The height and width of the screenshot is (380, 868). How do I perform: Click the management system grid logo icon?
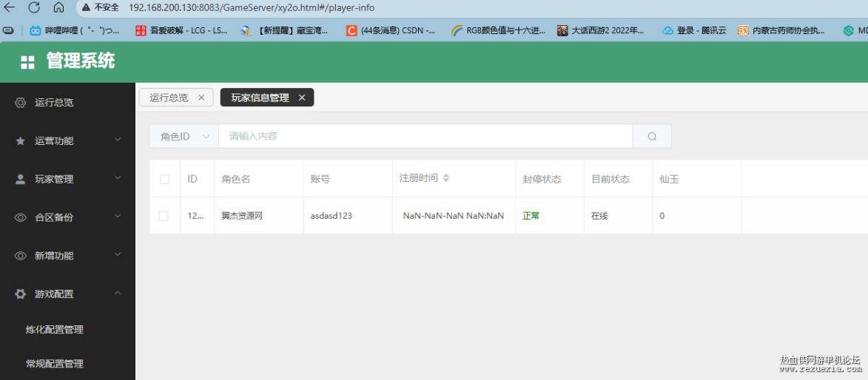click(x=27, y=62)
